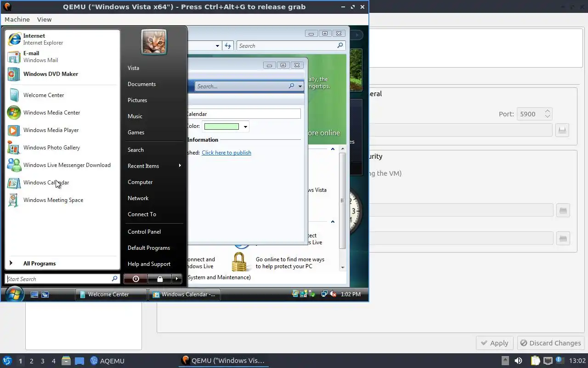Click Switch between windows quick launch icon
Viewport: 588px width, 368px height.
point(45,294)
